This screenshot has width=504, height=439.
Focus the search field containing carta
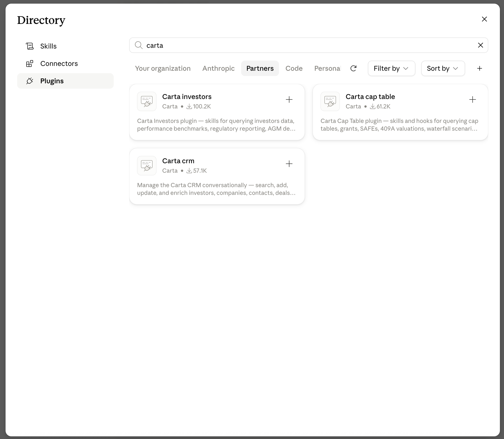coord(308,45)
